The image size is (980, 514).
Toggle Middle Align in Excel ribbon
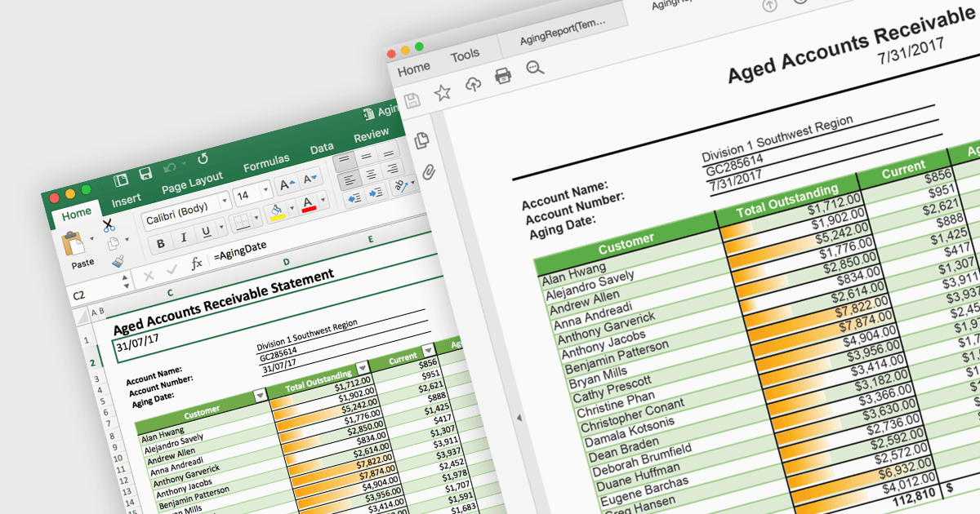(367, 154)
